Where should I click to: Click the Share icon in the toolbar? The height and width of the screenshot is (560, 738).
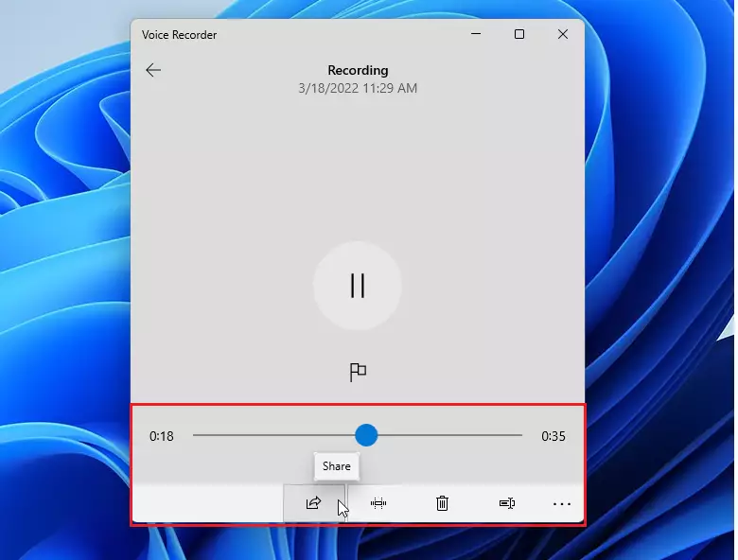(314, 503)
